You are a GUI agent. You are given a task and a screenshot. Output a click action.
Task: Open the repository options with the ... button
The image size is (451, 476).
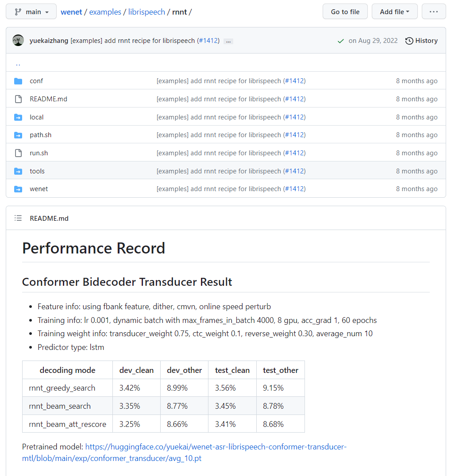[x=433, y=12]
